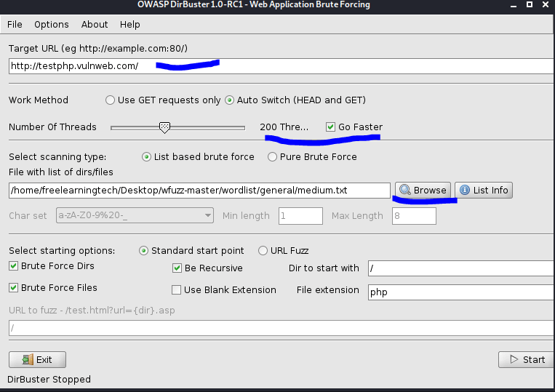
Task: Click the DirBuster Stopped status text
Action: (49, 379)
